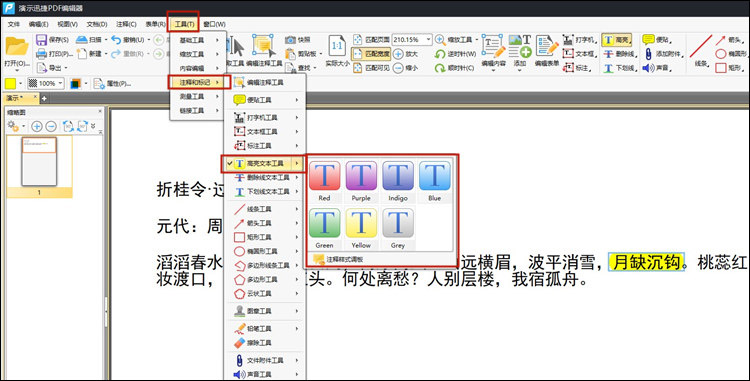Click the Export (导出) icon

pyautogui.click(x=42, y=68)
